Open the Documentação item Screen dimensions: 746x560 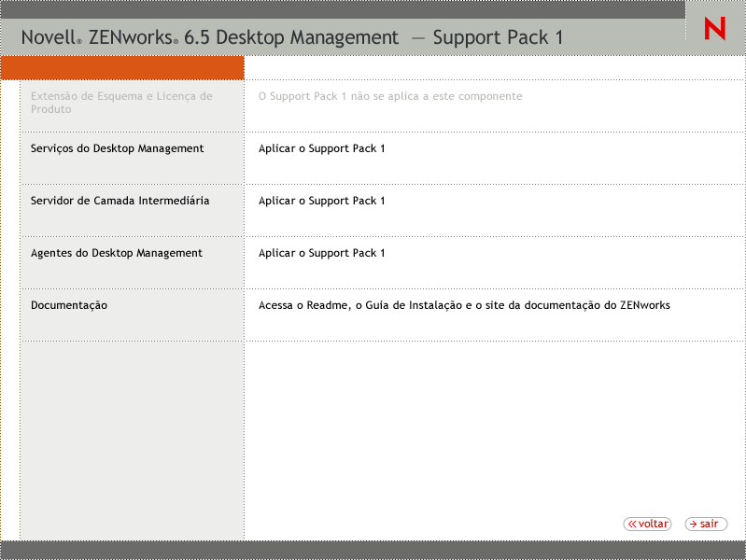(x=69, y=305)
